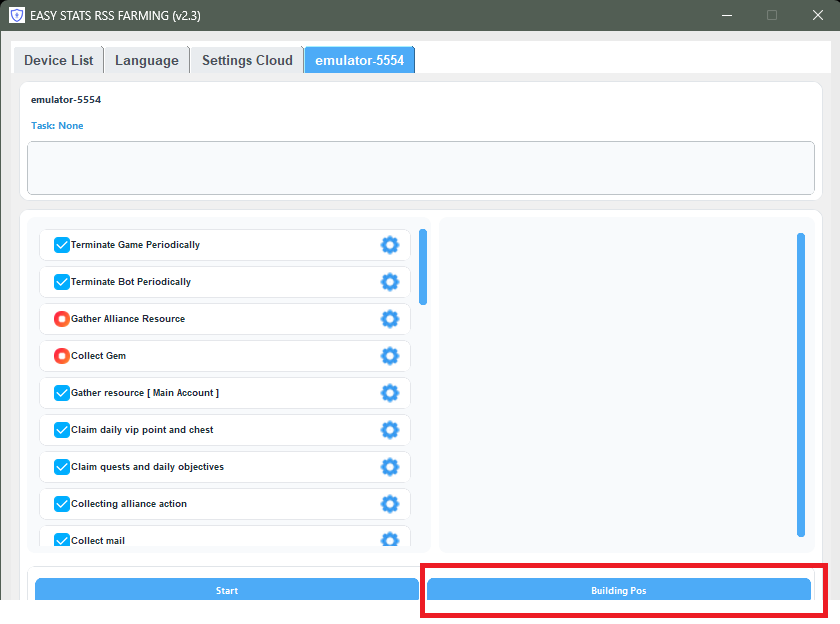Uncheck Claim quests and daily objectives
Image resolution: width=840 pixels, height=624 pixels.
(x=62, y=467)
